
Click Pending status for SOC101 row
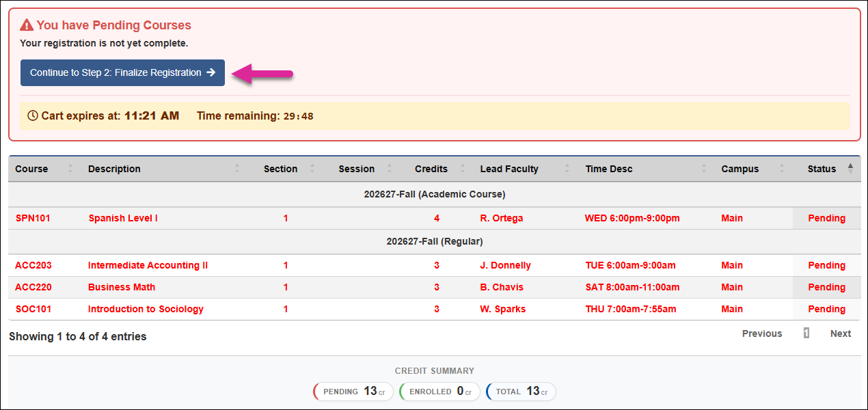tap(826, 309)
